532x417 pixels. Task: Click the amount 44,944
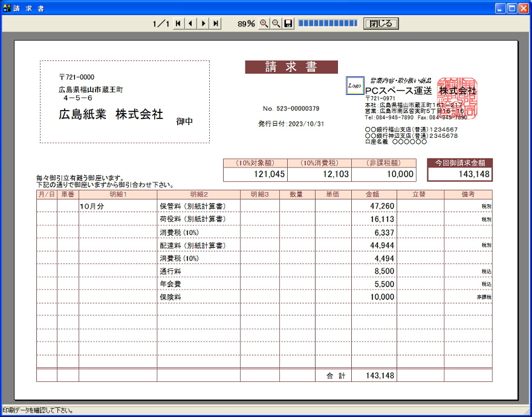pos(382,245)
